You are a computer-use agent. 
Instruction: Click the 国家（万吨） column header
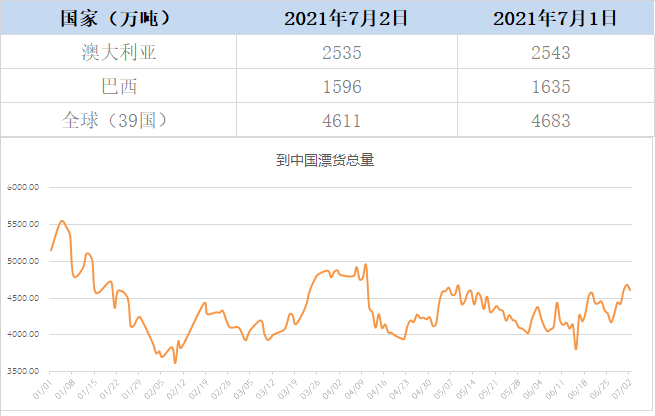[116, 18]
